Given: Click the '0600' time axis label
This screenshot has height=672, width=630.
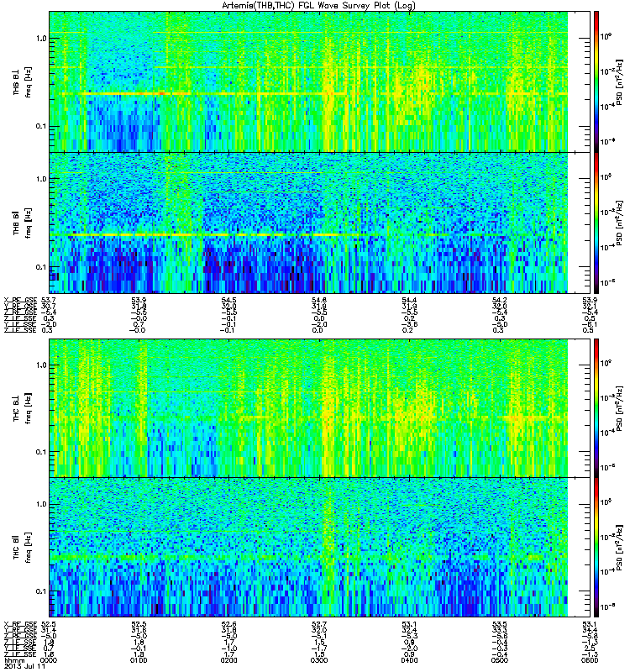Looking at the screenshot, I should pos(590,660).
